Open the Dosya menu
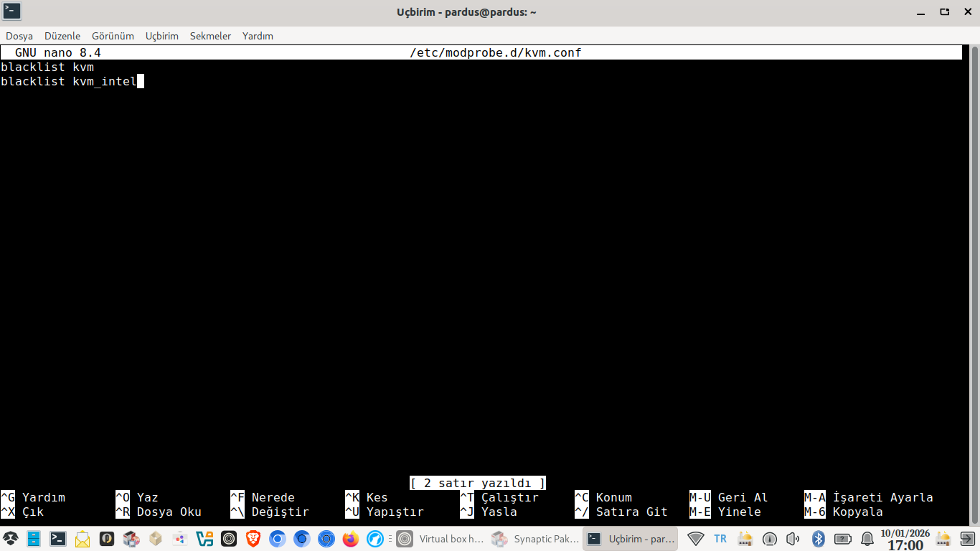This screenshot has height=551, width=980. pyautogui.click(x=19, y=36)
